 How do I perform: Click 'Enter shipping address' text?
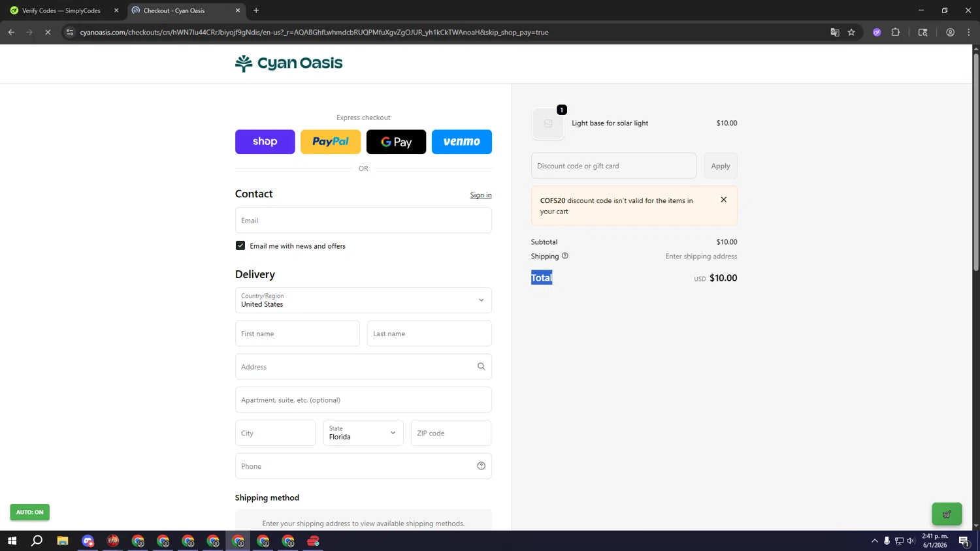click(x=701, y=256)
